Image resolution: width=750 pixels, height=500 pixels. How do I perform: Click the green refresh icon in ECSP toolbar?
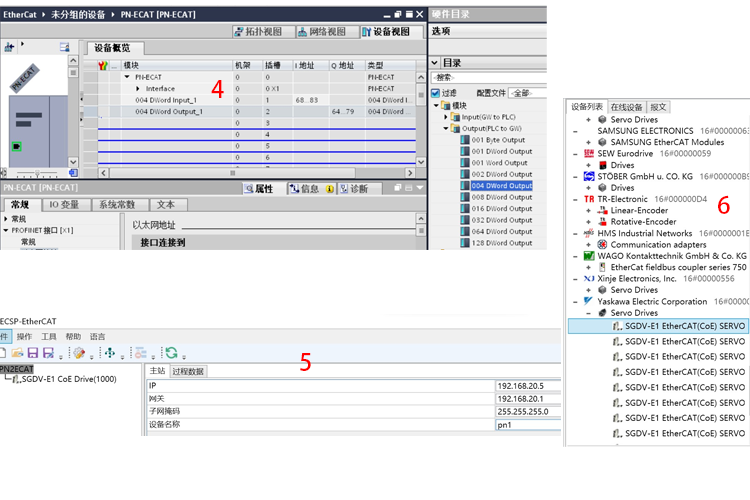pyautogui.click(x=171, y=353)
